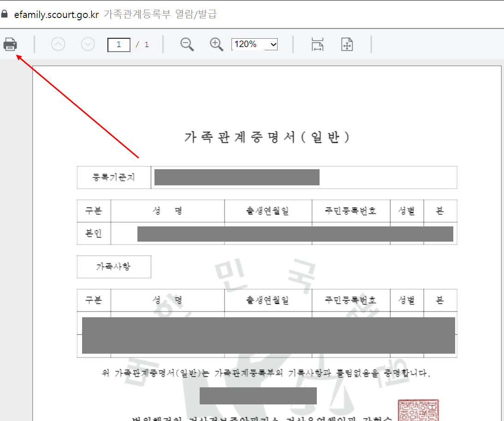
Task: Click the 등록기준지 label cell
Action: pyautogui.click(x=114, y=178)
